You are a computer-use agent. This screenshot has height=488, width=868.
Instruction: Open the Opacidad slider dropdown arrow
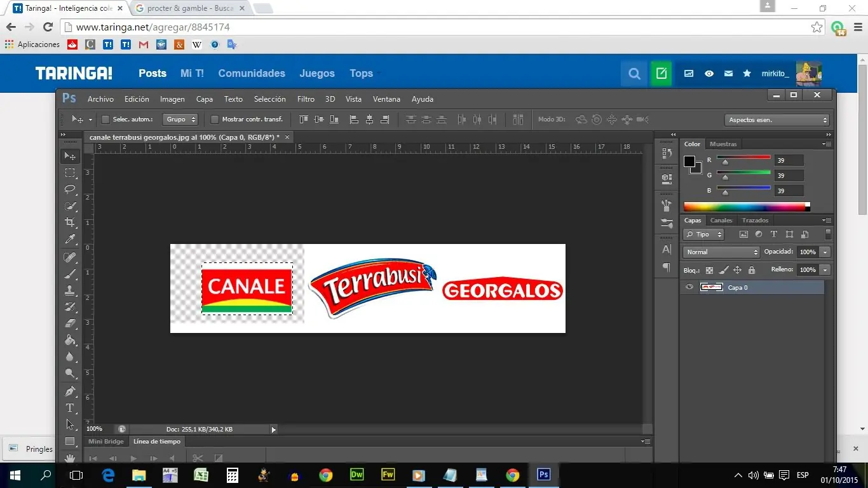pyautogui.click(x=825, y=252)
